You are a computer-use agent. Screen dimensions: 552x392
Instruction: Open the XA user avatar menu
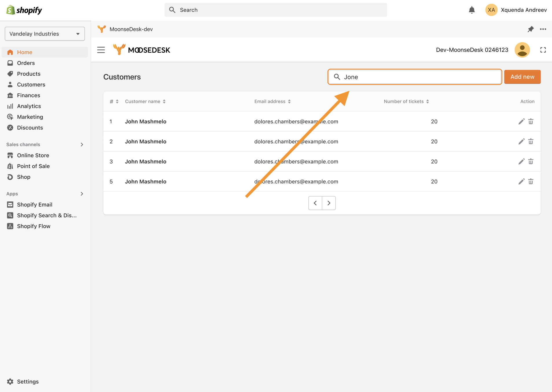coord(491,10)
